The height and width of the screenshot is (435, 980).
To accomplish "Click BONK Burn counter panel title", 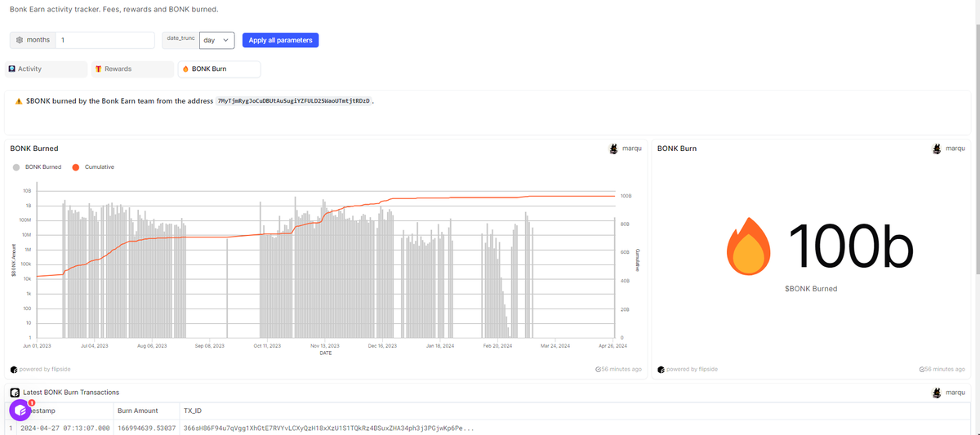I will pyautogui.click(x=677, y=149).
